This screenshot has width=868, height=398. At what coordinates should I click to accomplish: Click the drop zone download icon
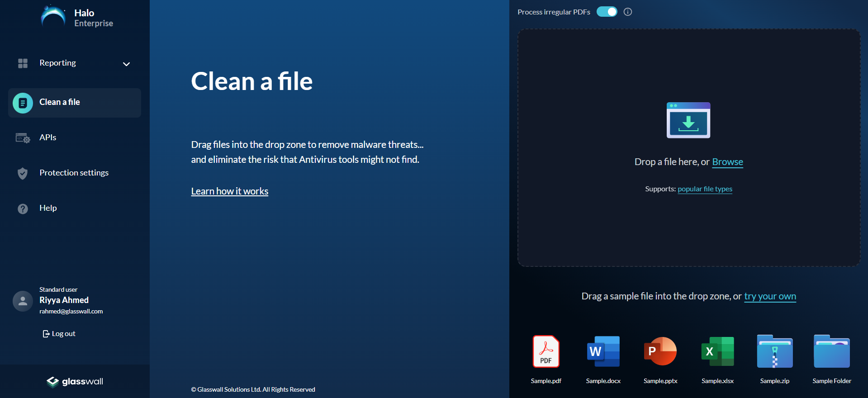tap(688, 120)
